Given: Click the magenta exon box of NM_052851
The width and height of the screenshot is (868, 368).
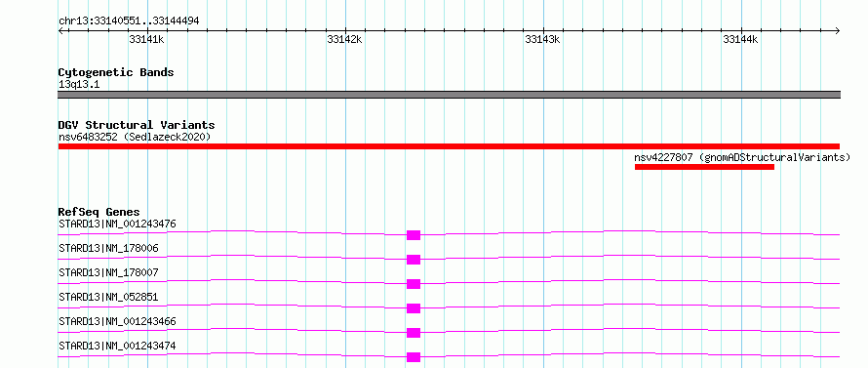Looking at the screenshot, I should (x=414, y=308).
